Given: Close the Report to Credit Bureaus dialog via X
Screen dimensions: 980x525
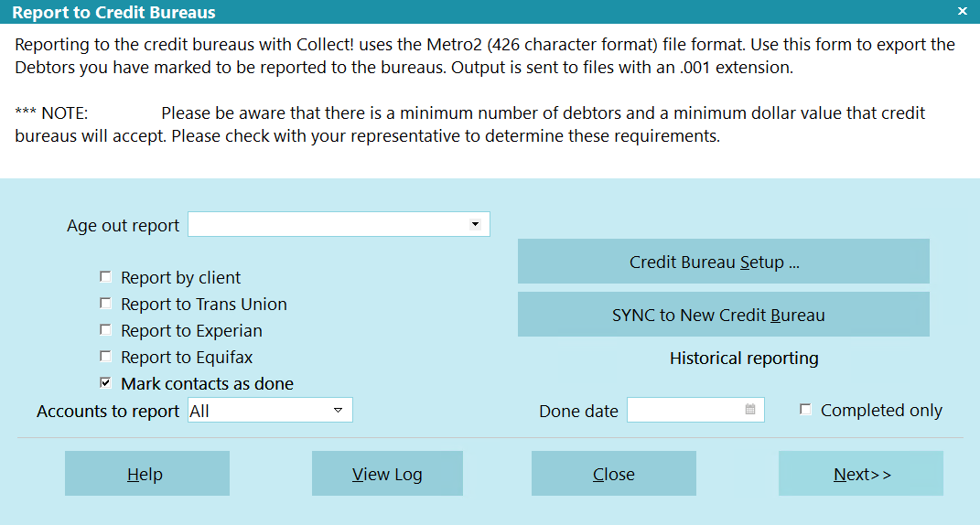Looking at the screenshot, I should (962, 11).
